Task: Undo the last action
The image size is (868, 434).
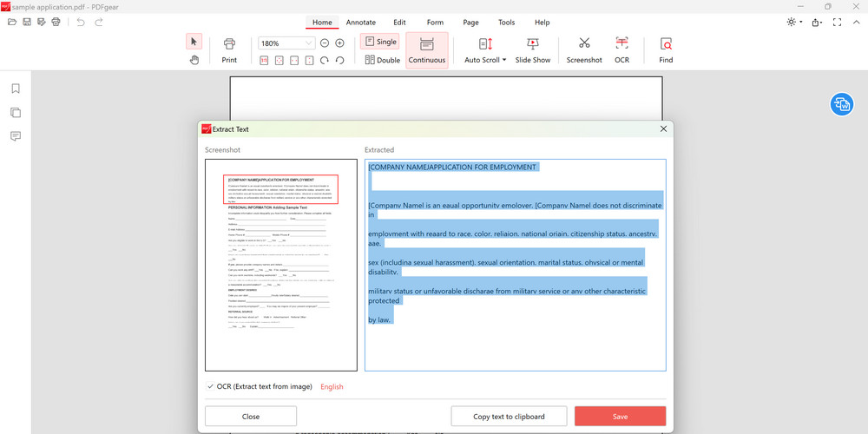Action: [x=81, y=23]
